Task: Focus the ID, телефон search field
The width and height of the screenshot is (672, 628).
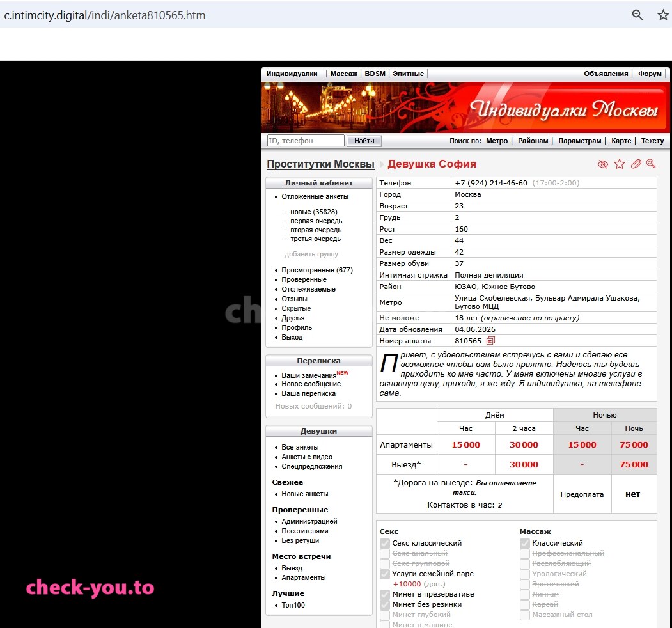Action: 306,141
